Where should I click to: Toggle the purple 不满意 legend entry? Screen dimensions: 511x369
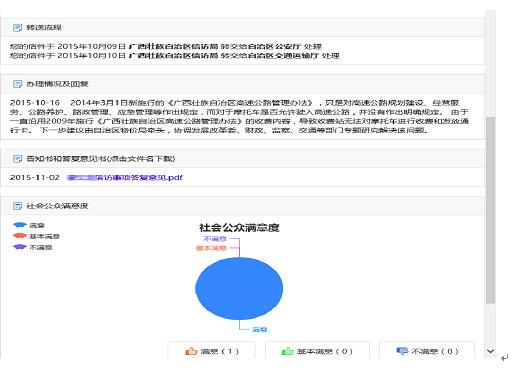[x=32, y=247]
